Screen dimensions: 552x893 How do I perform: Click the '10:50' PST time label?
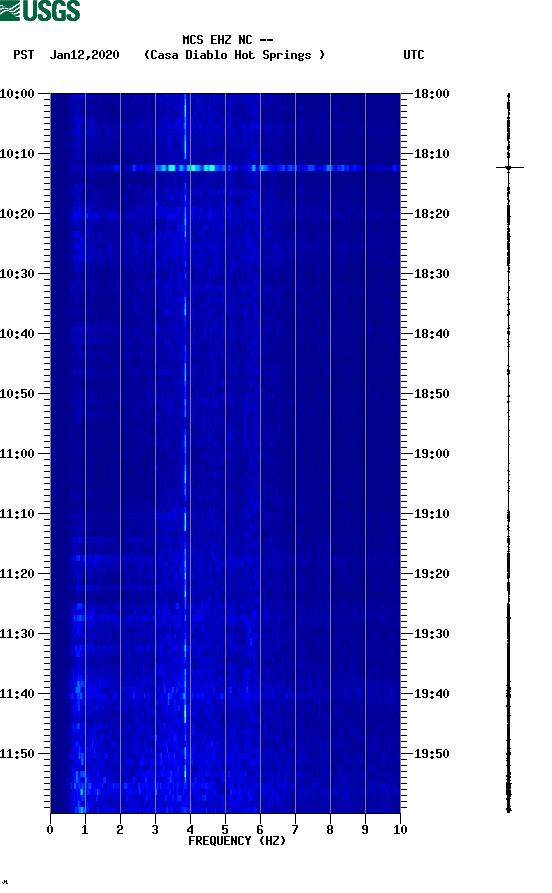[x=17, y=394]
